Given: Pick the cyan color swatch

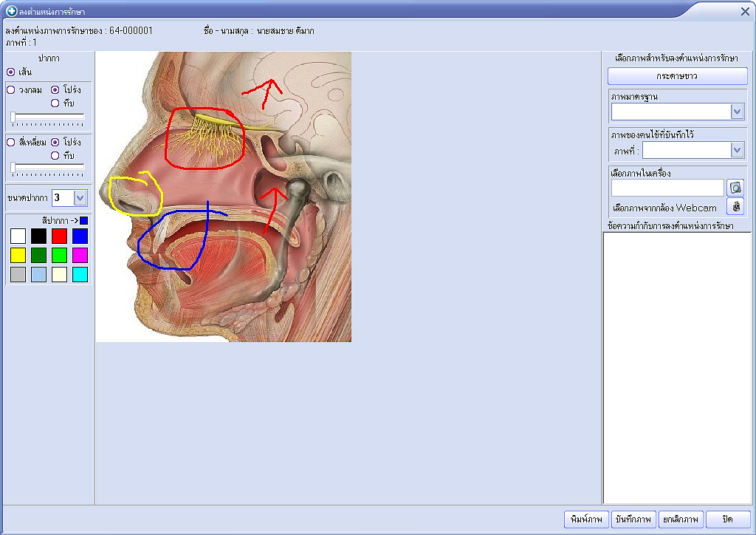Looking at the screenshot, I should tap(80, 274).
